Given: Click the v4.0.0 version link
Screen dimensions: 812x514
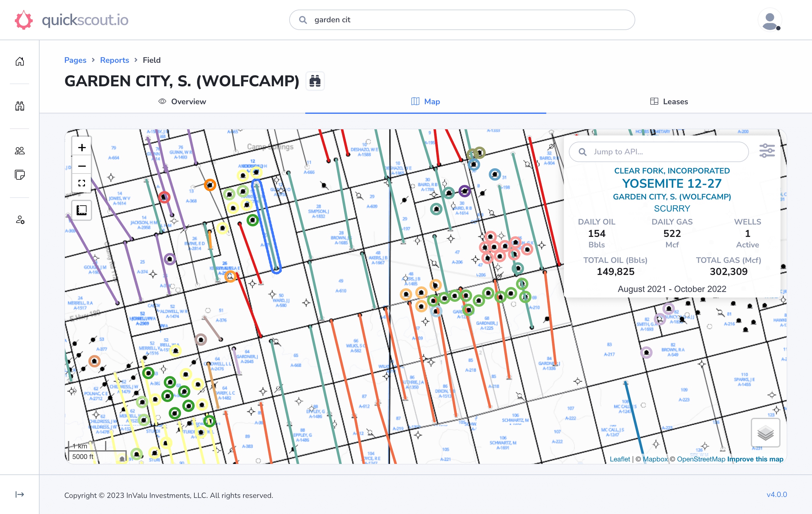Looking at the screenshot, I should [776, 495].
